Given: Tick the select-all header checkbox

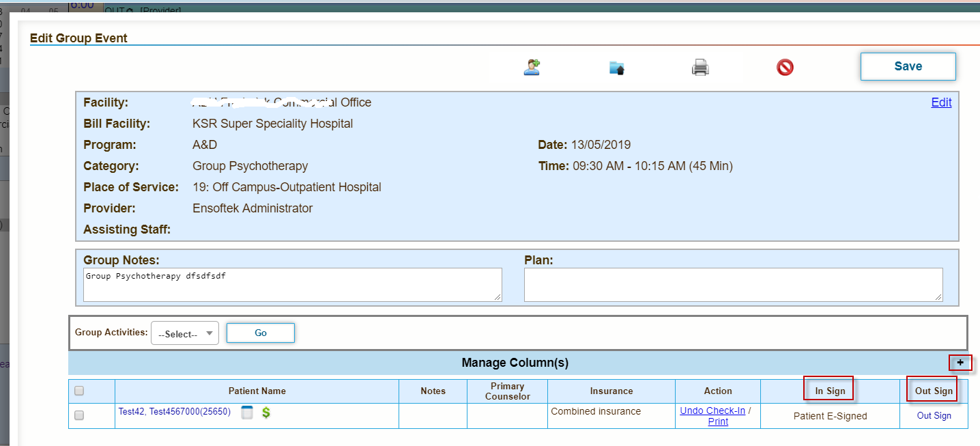Looking at the screenshot, I should pos(79,391).
